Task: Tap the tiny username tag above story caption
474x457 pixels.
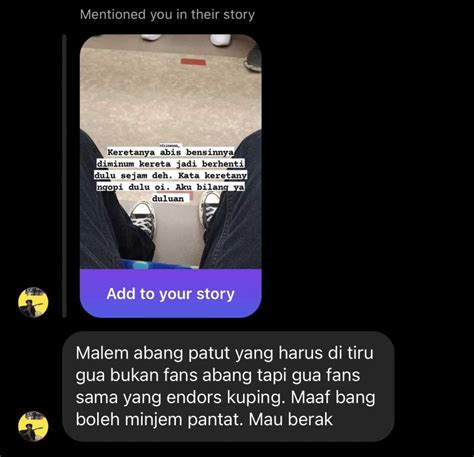Action: pyautogui.click(x=171, y=146)
